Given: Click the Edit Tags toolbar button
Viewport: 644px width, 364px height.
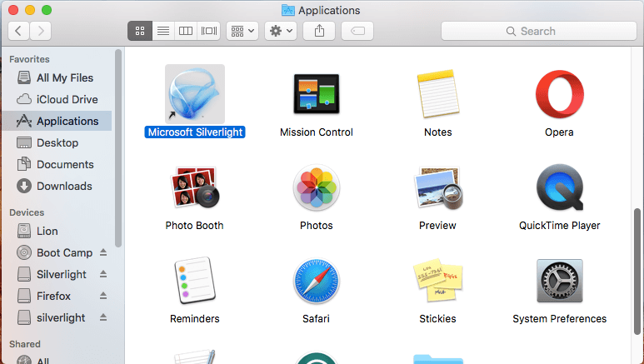Looking at the screenshot, I should 357,31.
